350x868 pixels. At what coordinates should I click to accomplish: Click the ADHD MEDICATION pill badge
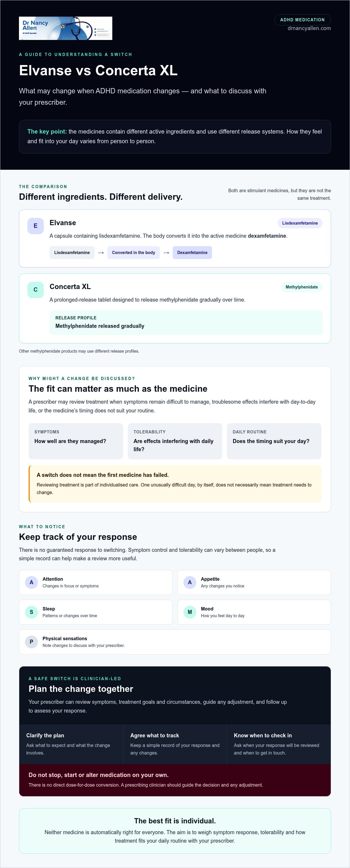click(x=302, y=20)
